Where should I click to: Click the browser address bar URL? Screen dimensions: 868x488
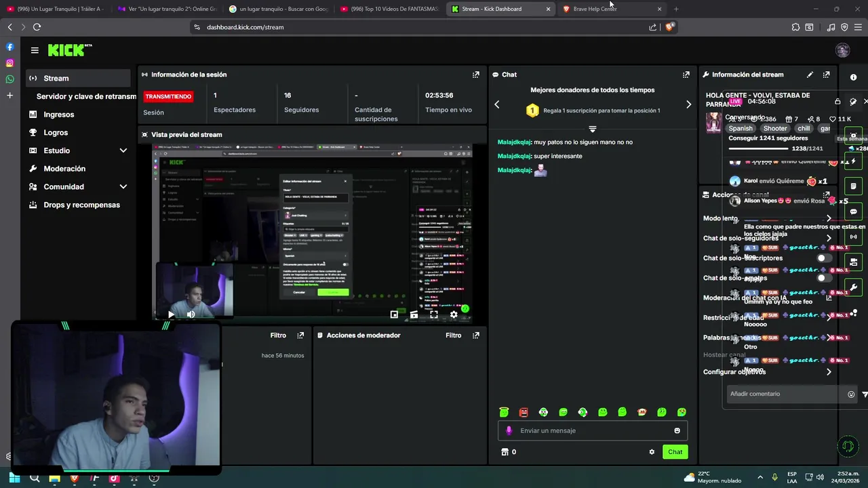(245, 27)
